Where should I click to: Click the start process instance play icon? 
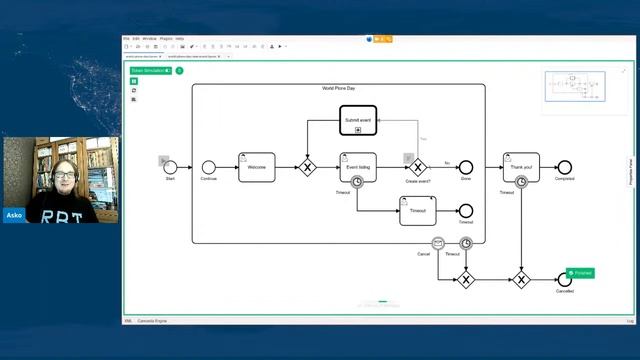(x=280, y=47)
